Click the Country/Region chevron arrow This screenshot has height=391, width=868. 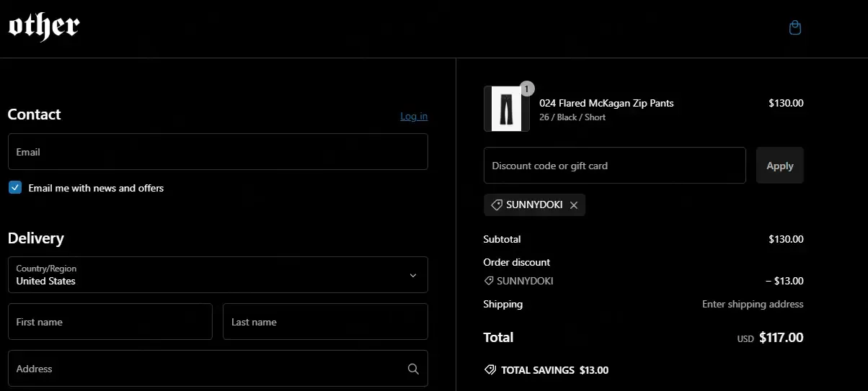[x=413, y=275]
